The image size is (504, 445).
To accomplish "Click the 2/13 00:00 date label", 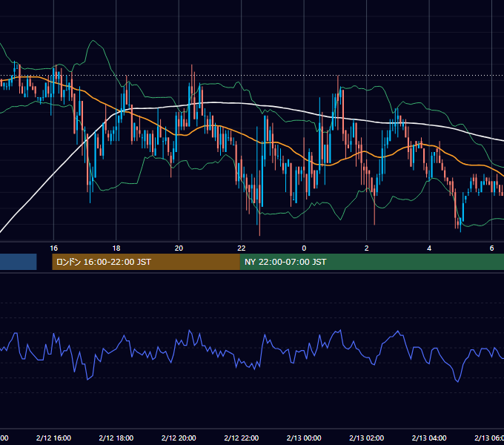I will 304,438.
